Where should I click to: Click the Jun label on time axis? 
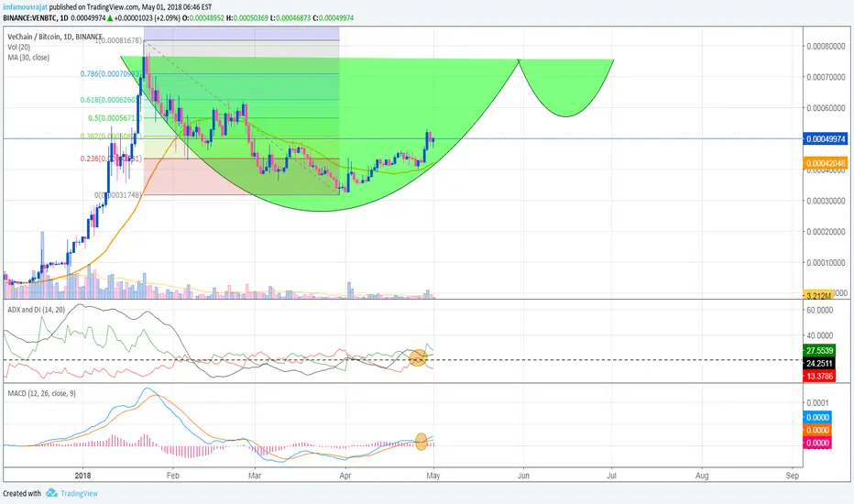(x=523, y=476)
